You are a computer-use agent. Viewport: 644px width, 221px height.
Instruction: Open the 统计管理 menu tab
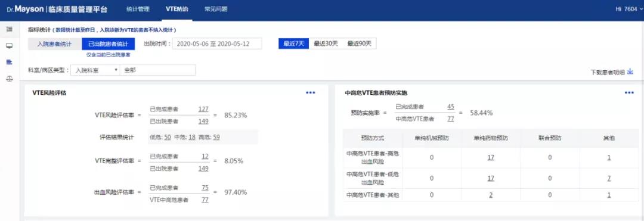pyautogui.click(x=138, y=9)
